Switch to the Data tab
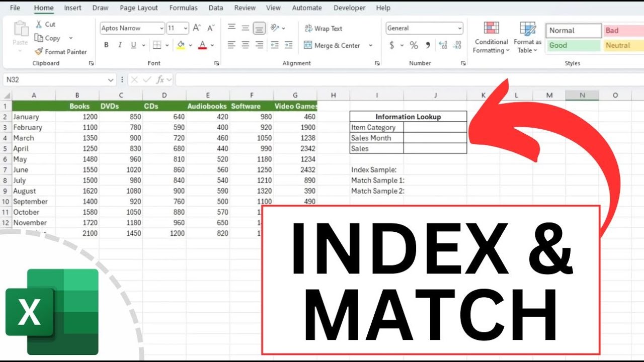This screenshot has width=644, height=362. point(216,8)
